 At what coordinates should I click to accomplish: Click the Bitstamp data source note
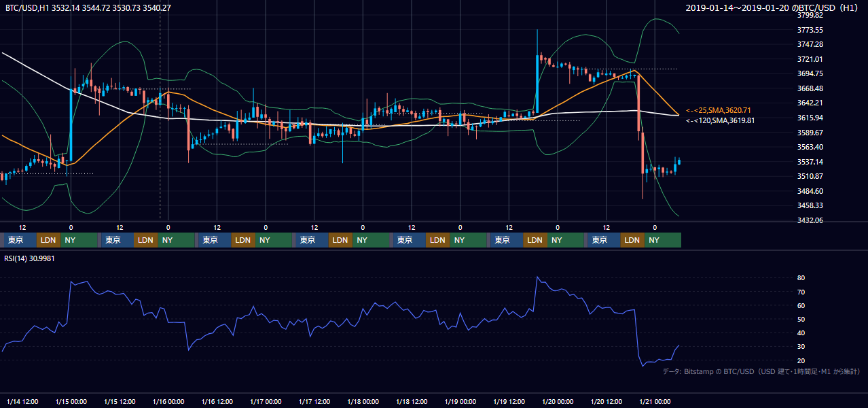point(761,371)
